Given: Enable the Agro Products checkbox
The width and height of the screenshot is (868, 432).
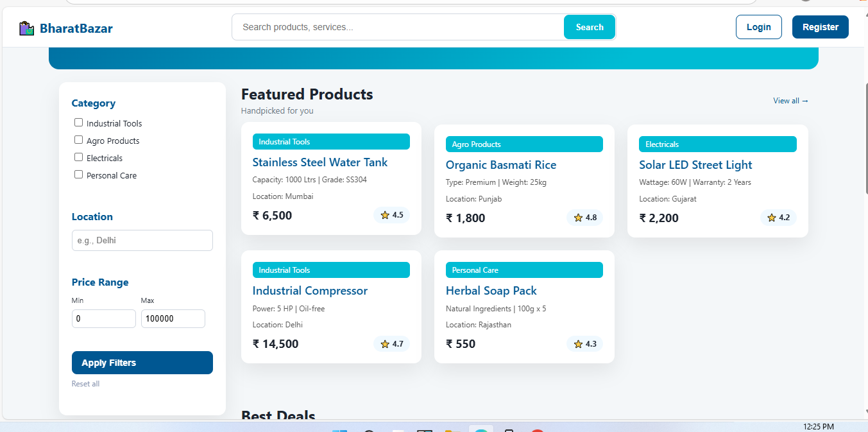Looking at the screenshot, I should tap(78, 139).
